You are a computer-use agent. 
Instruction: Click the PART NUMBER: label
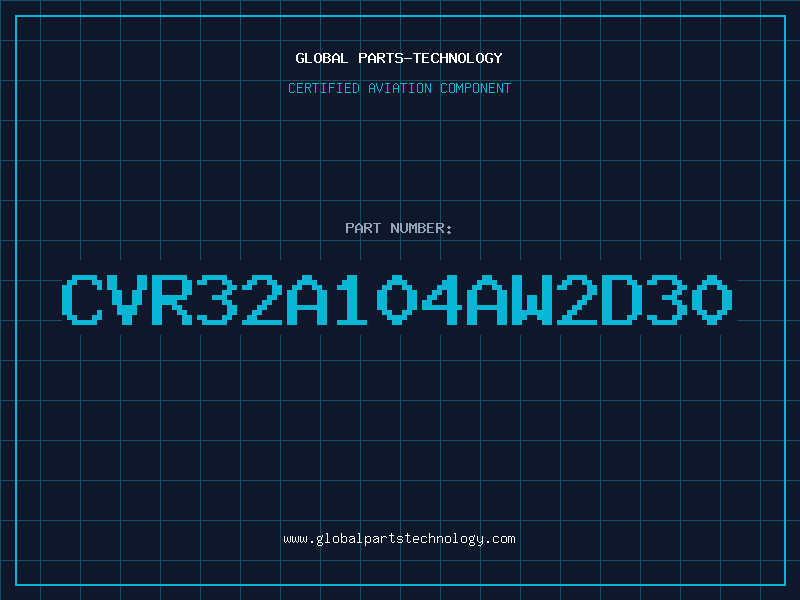pyautogui.click(x=399, y=228)
